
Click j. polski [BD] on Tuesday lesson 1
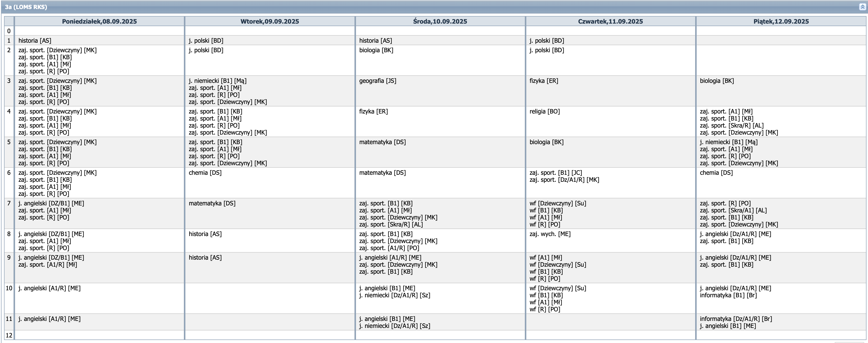pyautogui.click(x=206, y=40)
